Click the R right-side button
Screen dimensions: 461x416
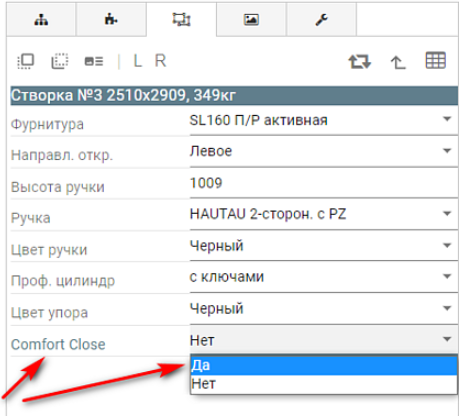tap(160, 61)
